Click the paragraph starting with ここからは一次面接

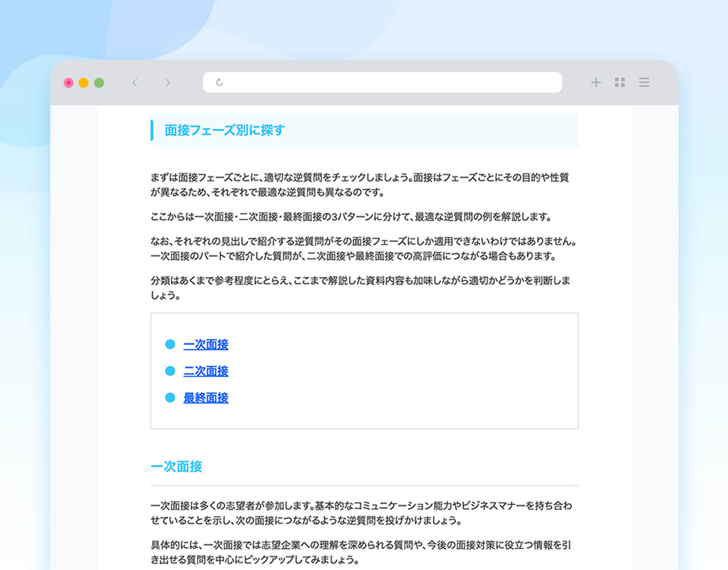[351, 217]
